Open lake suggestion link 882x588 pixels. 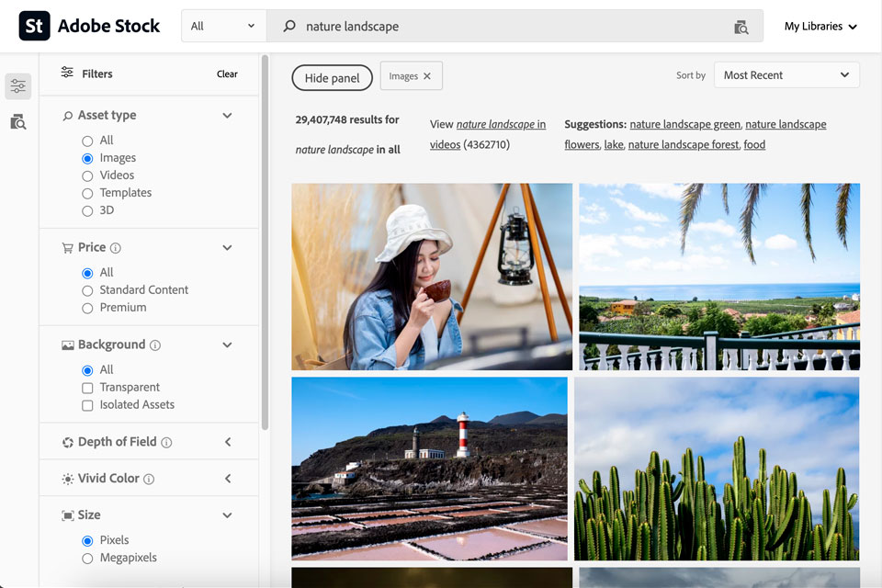pos(613,144)
